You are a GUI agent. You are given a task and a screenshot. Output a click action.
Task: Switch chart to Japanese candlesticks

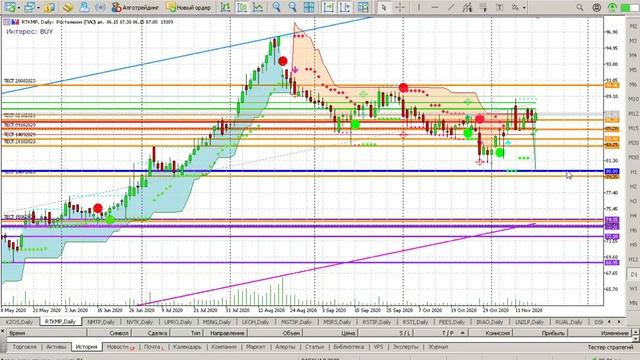coord(242,7)
